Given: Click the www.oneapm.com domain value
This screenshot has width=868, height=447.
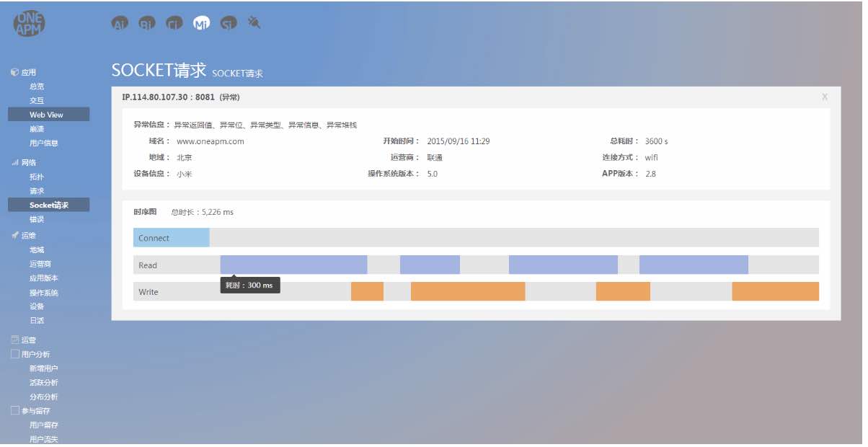Looking at the screenshot, I should click(x=211, y=141).
